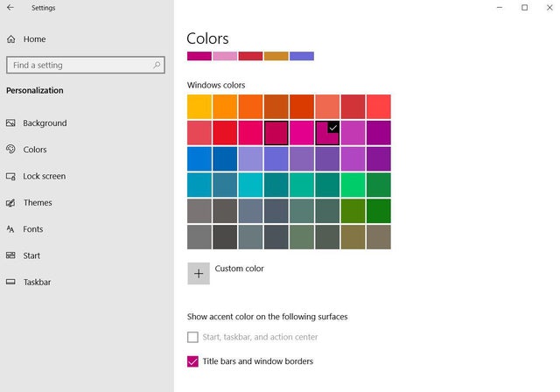Uncheck Title bars and window borders
560x392 pixels.
pos(192,361)
